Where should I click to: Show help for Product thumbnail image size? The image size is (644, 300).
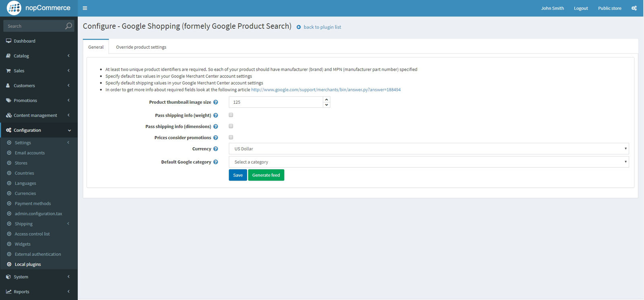tap(216, 102)
